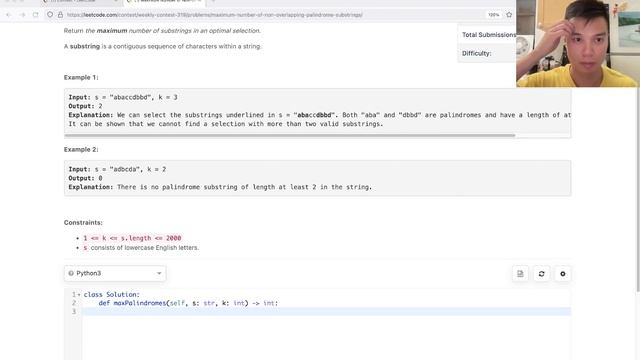Click 'It can be shown that we cannot' line

(x=226, y=124)
